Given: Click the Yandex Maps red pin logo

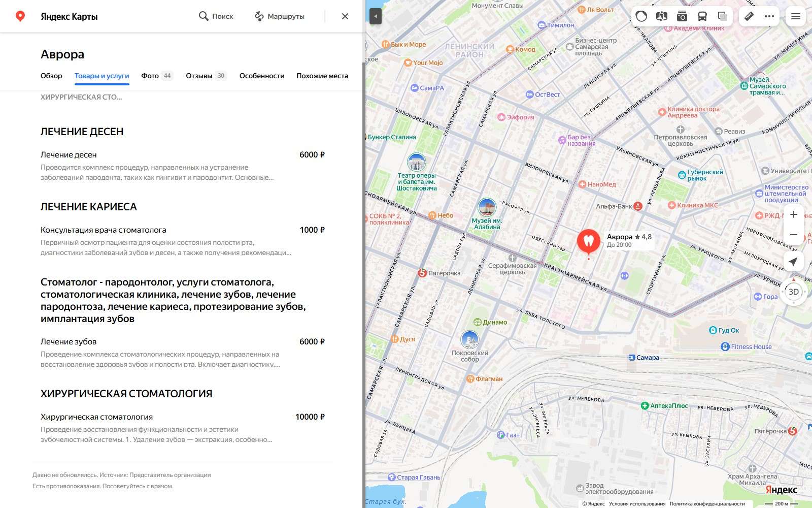Looking at the screenshot, I should (x=20, y=16).
